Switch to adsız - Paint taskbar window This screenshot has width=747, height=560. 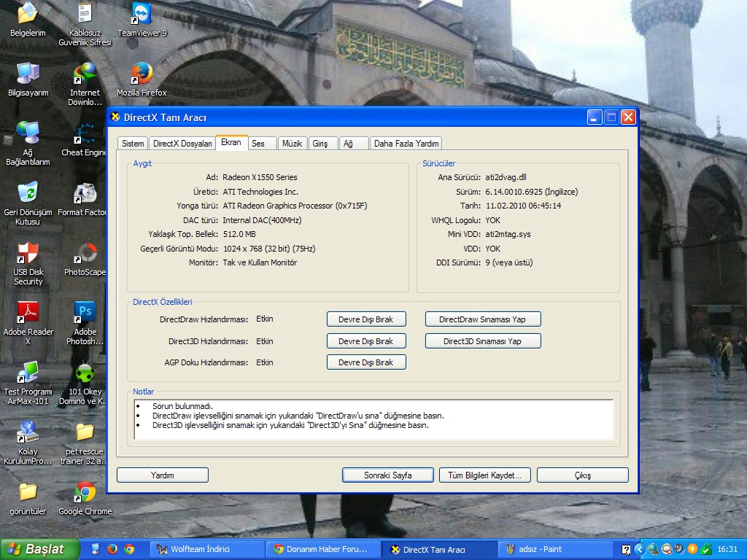tap(555, 550)
